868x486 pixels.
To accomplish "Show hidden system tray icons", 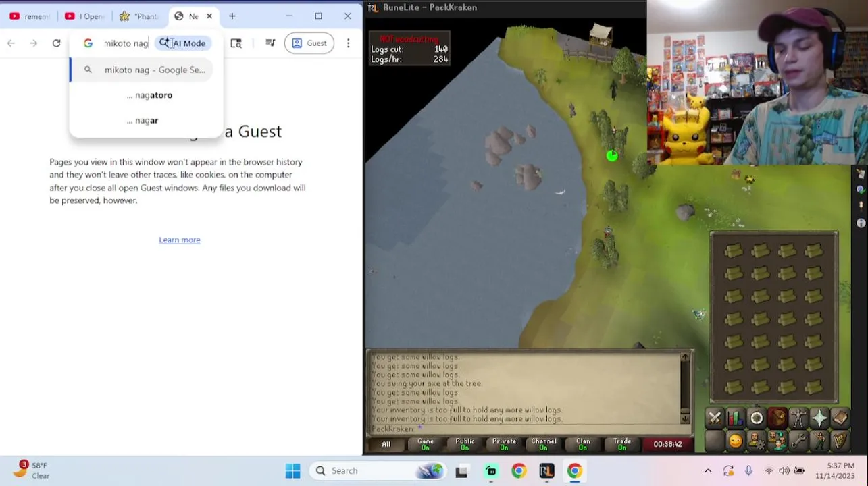I will [x=708, y=471].
